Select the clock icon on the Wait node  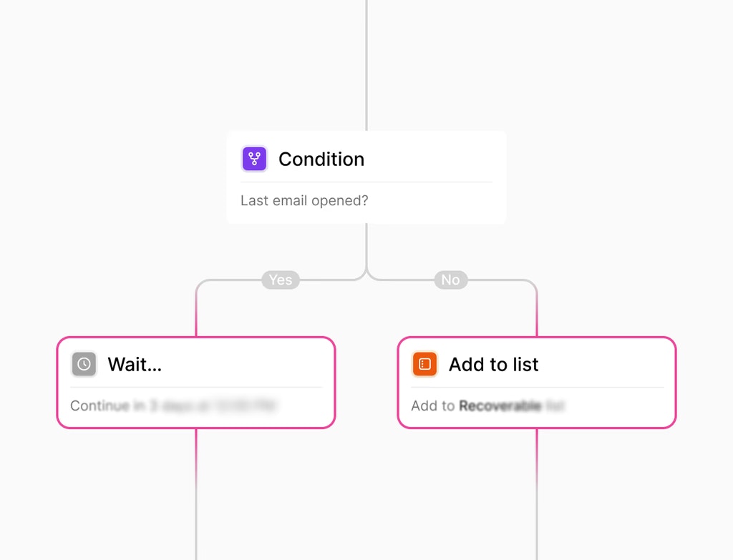(84, 364)
